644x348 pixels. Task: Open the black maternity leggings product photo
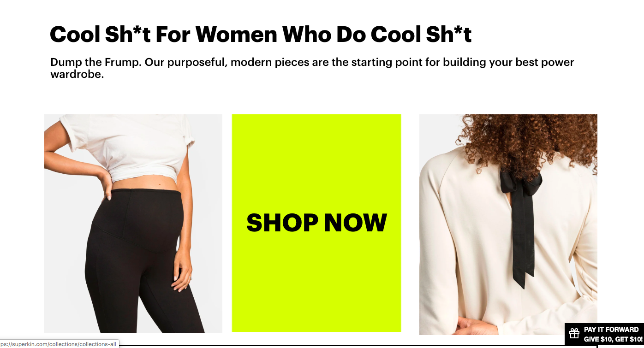[133, 224]
